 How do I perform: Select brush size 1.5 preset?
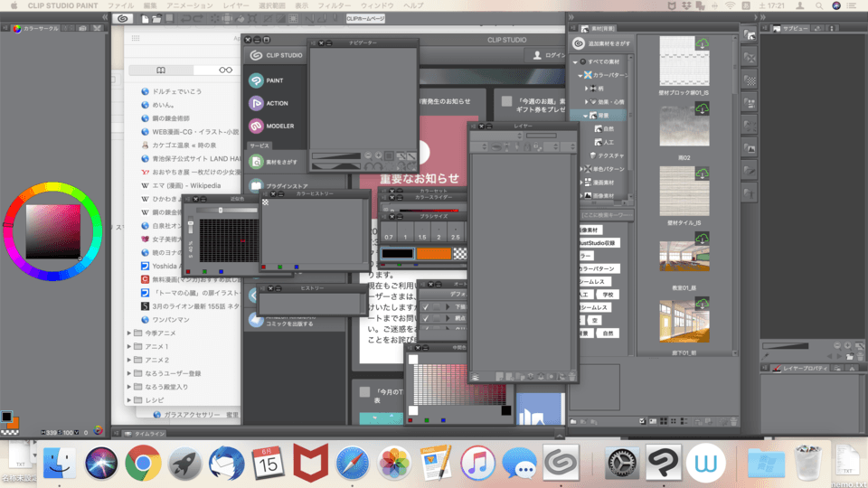point(422,232)
